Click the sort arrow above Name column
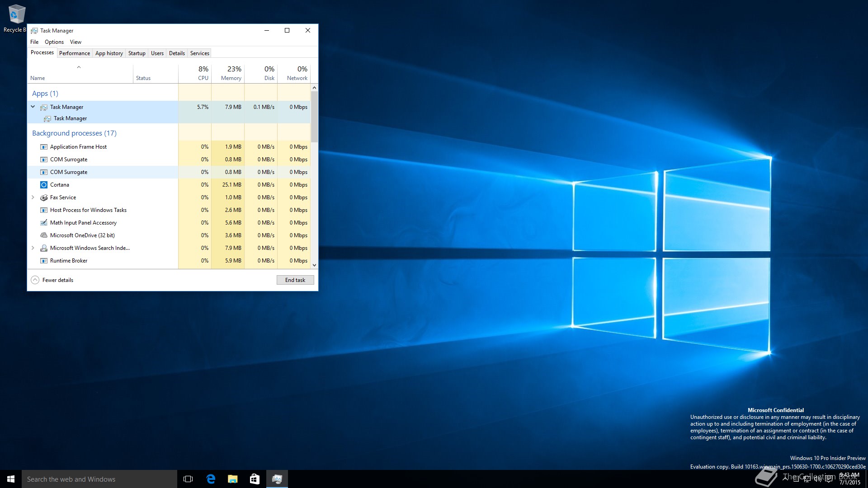Viewport: 868px width, 488px height. tap(79, 67)
